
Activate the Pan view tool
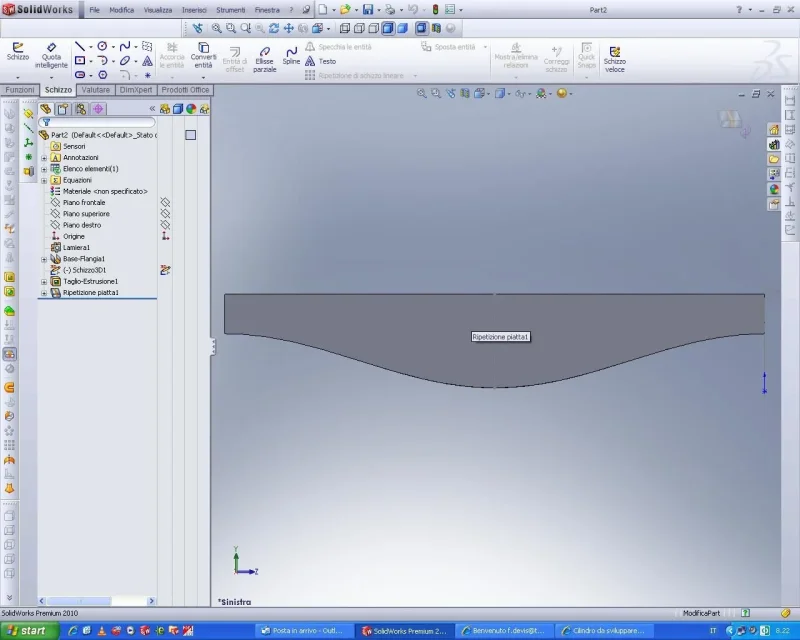[x=288, y=29]
